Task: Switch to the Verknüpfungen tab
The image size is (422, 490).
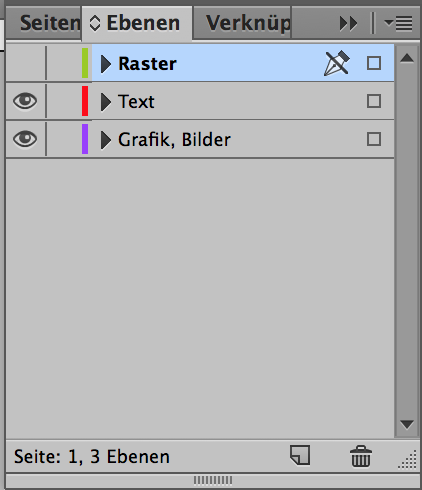Action: point(243,23)
